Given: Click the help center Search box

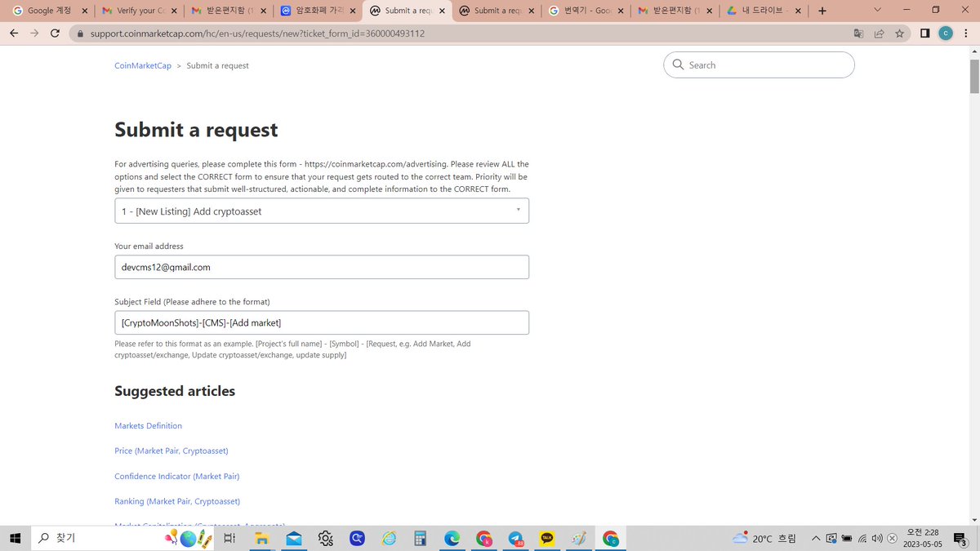Looking at the screenshot, I should click(759, 64).
